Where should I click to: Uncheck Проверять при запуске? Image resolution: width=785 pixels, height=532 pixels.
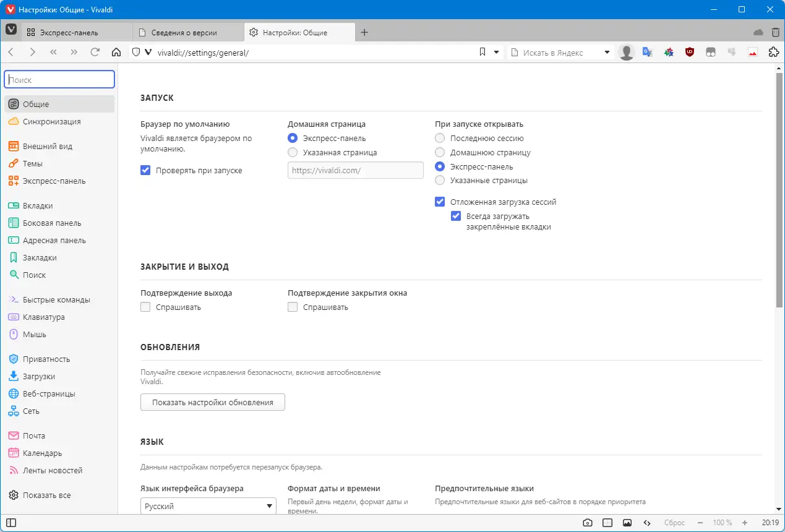pyautogui.click(x=145, y=170)
